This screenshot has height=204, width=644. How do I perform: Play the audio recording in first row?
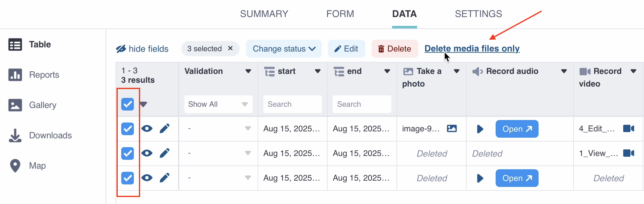click(x=480, y=129)
